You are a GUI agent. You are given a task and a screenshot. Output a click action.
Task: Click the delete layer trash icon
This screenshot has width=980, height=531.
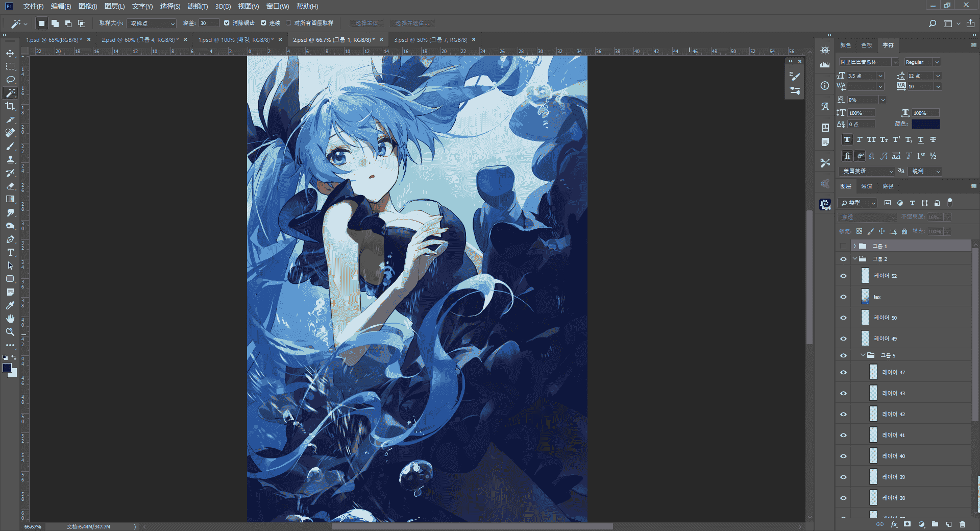962,524
